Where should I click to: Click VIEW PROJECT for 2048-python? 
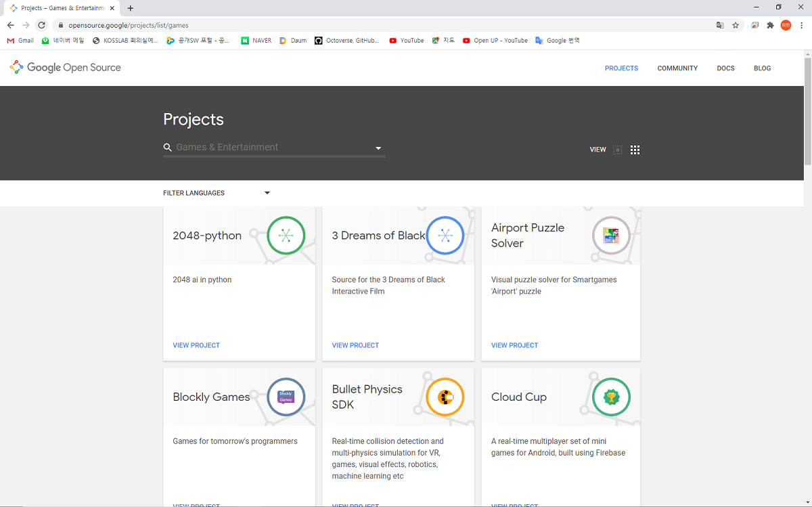pos(196,345)
